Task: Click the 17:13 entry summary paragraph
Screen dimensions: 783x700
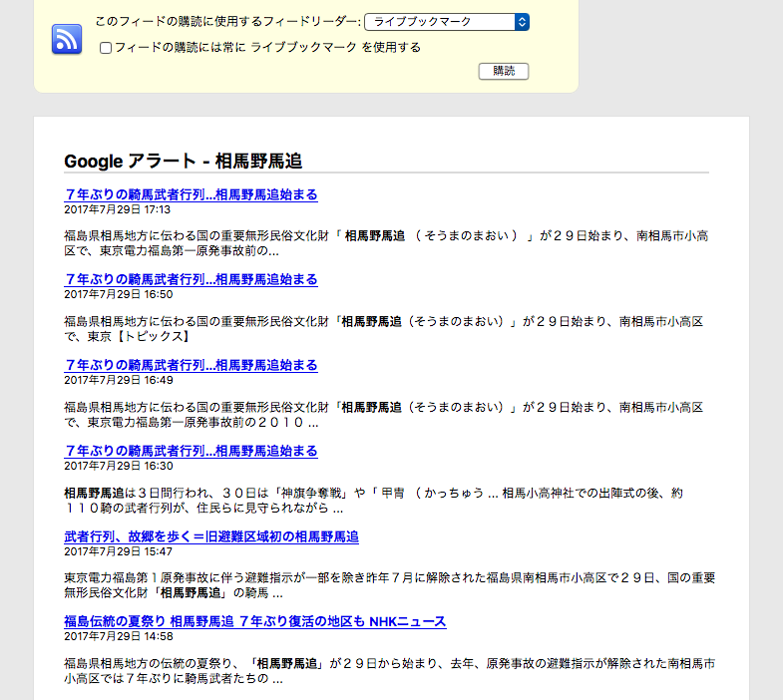Action: pyautogui.click(x=386, y=243)
